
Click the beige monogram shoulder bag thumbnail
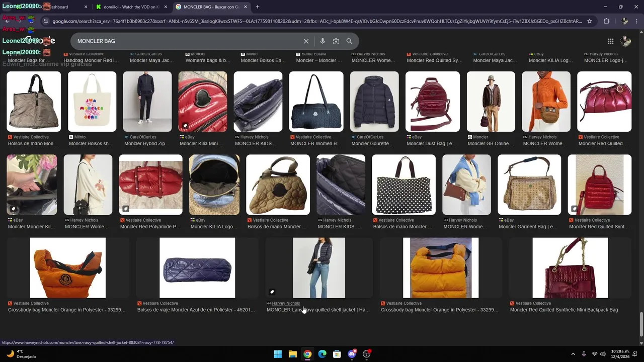(529, 185)
